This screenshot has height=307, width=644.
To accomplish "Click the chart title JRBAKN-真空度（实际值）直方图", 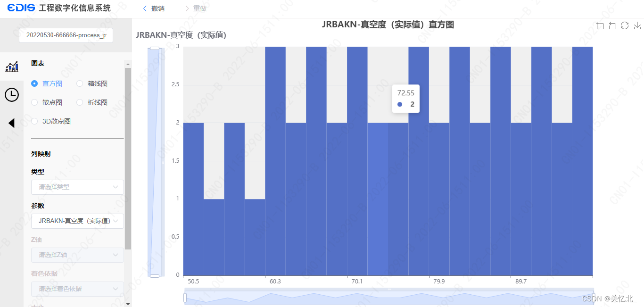I will 388,25.
